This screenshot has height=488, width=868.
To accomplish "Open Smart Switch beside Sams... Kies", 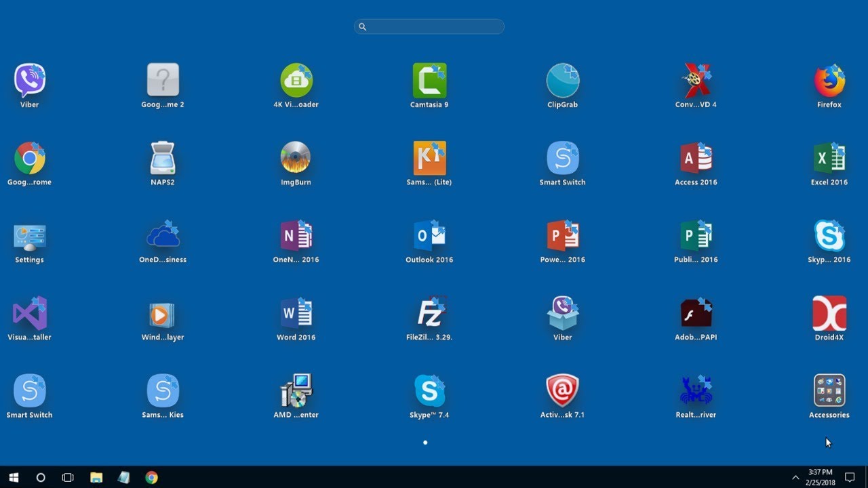I will coord(29,391).
